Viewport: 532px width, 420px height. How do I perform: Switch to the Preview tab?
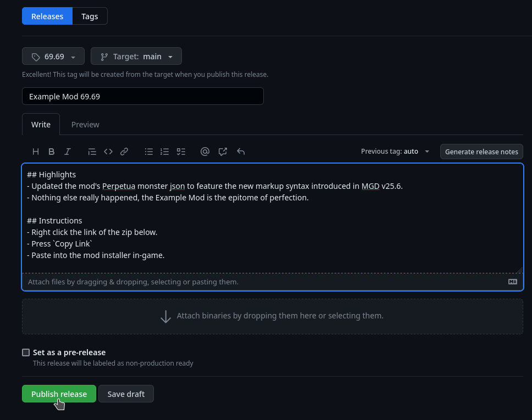85,125
